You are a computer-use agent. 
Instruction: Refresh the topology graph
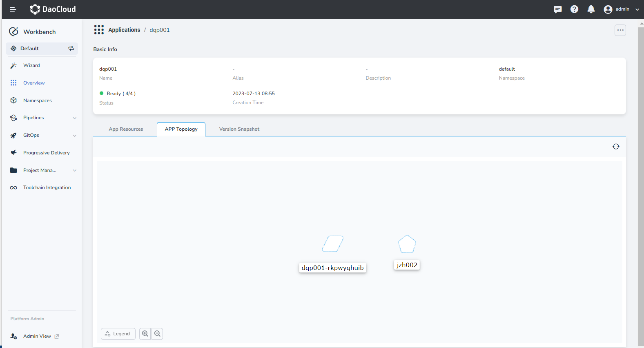point(616,147)
